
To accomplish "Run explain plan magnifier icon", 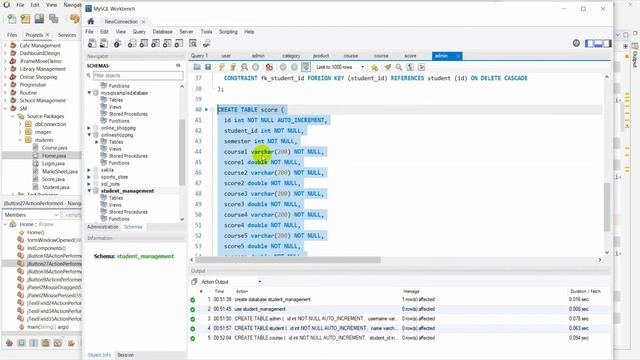I will click(x=244, y=67).
